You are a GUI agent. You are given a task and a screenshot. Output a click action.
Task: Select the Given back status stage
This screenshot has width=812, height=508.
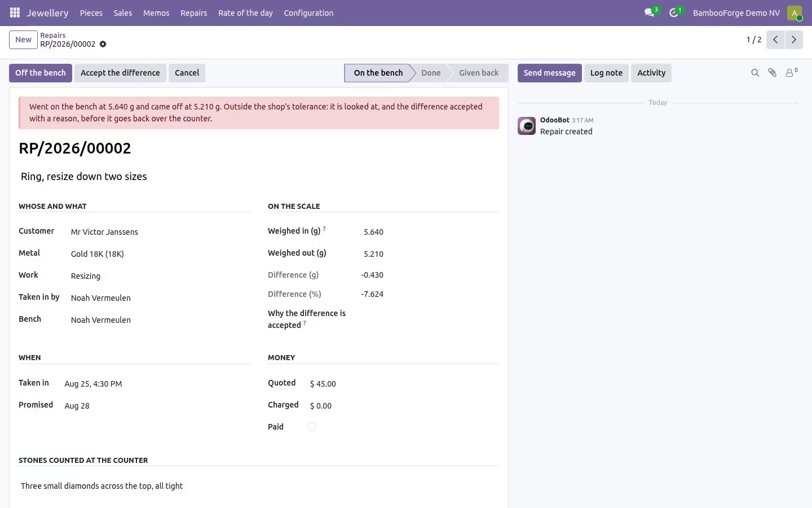coord(479,73)
